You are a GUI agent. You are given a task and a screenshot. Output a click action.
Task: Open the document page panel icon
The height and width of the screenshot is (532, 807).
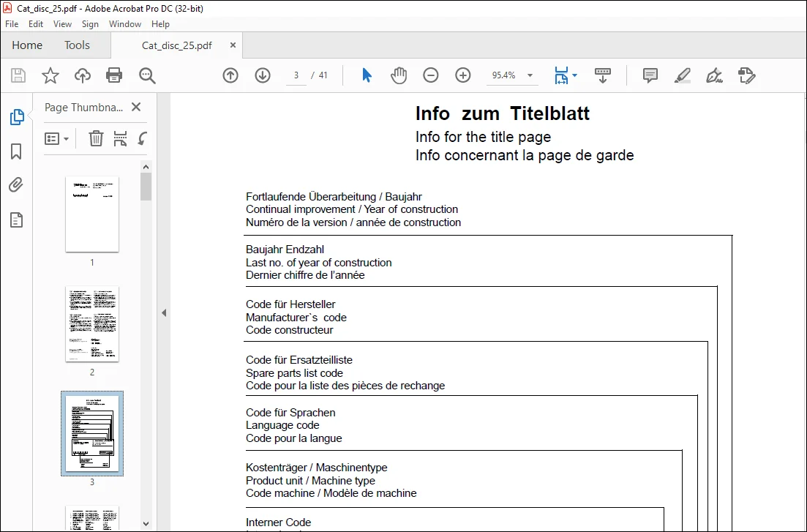17,220
